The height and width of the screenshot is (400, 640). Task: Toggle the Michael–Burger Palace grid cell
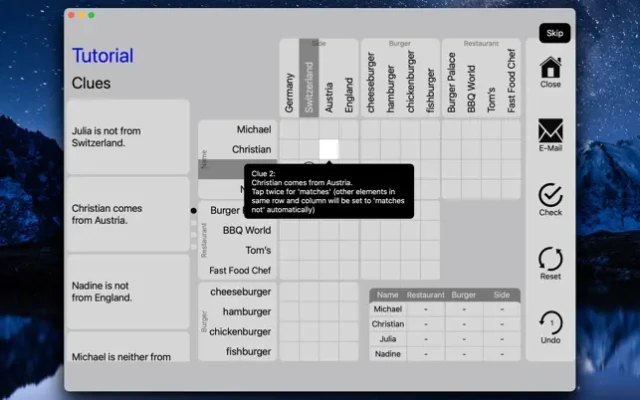[451, 129]
